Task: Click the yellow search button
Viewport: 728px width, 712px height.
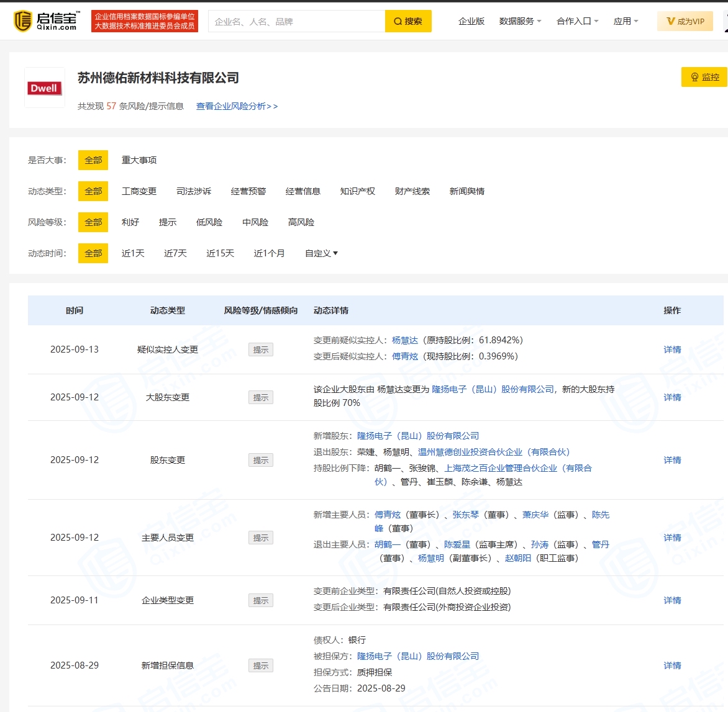Action: (x=408, y=21)
